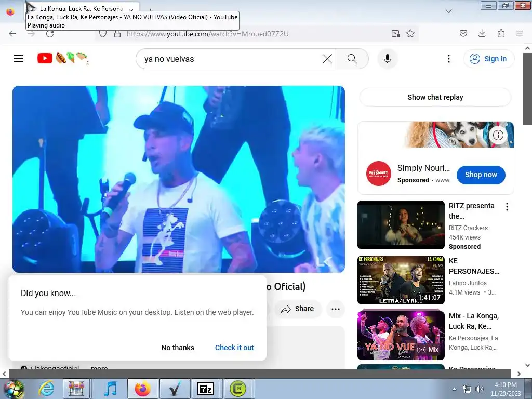The width and height of the screenshot is (532, 399).
Task: Open the KE PERSONAJES mix thumbnail
Action: pyautogui.click(x=401, y=280)
